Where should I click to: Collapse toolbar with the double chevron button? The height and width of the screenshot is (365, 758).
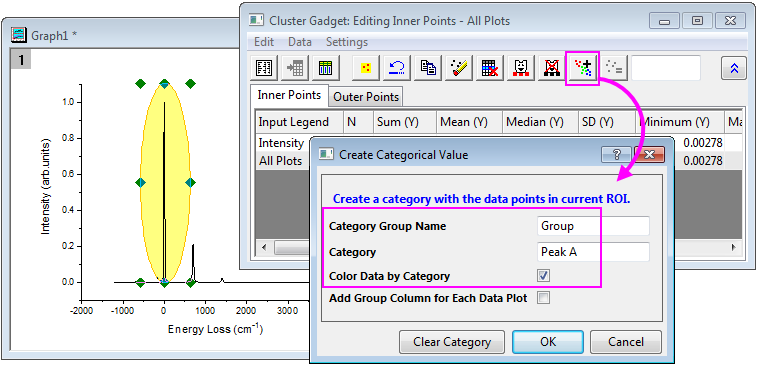pyautogui.click(x=734, y=69)
